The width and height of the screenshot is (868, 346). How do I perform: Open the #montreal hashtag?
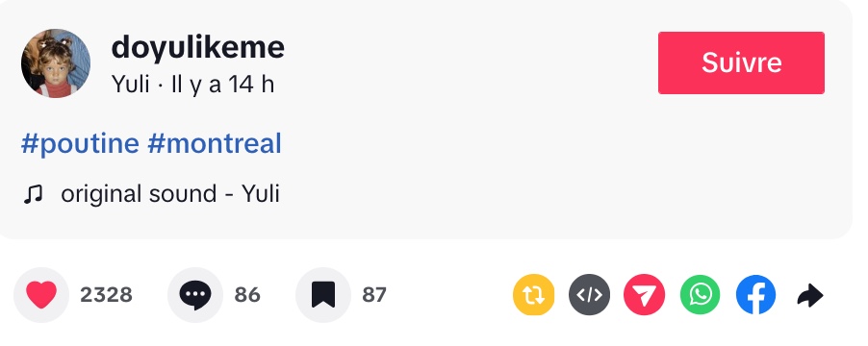[x=215, y=144]
